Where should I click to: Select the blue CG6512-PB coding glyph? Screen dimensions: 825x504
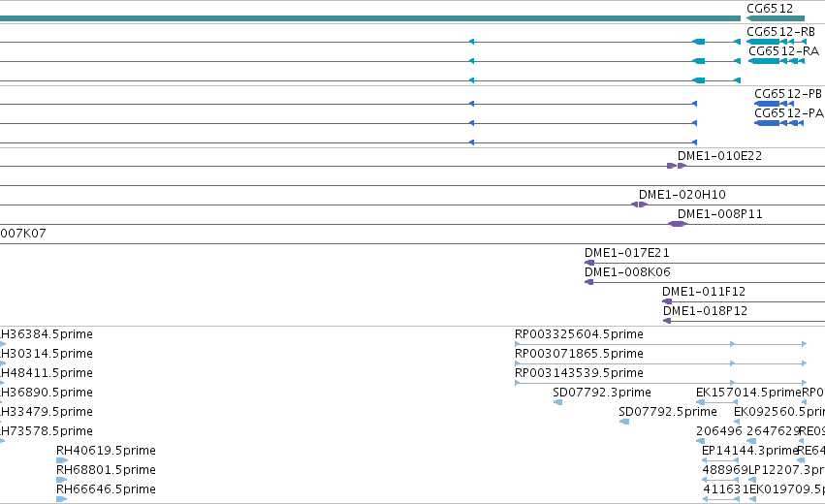774,104
